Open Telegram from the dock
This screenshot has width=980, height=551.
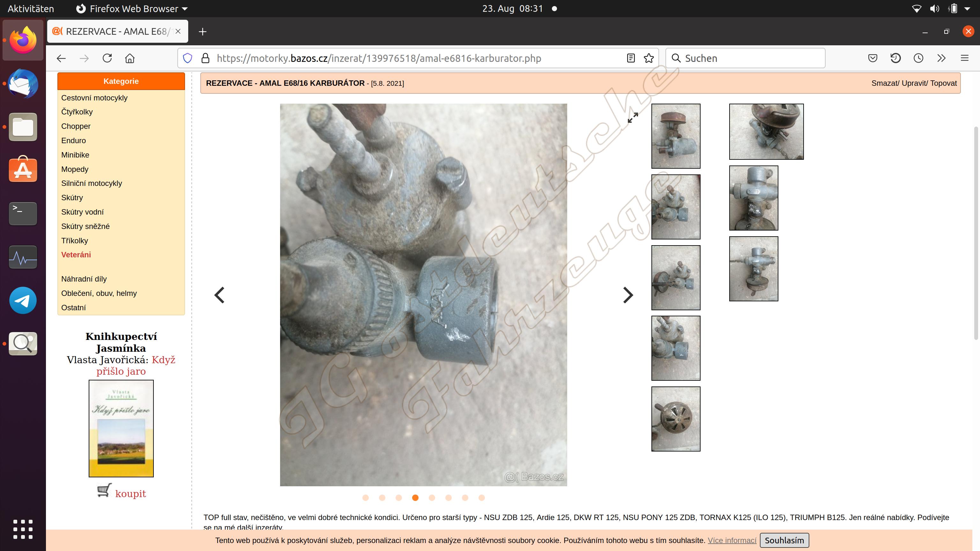click(23, 300)
